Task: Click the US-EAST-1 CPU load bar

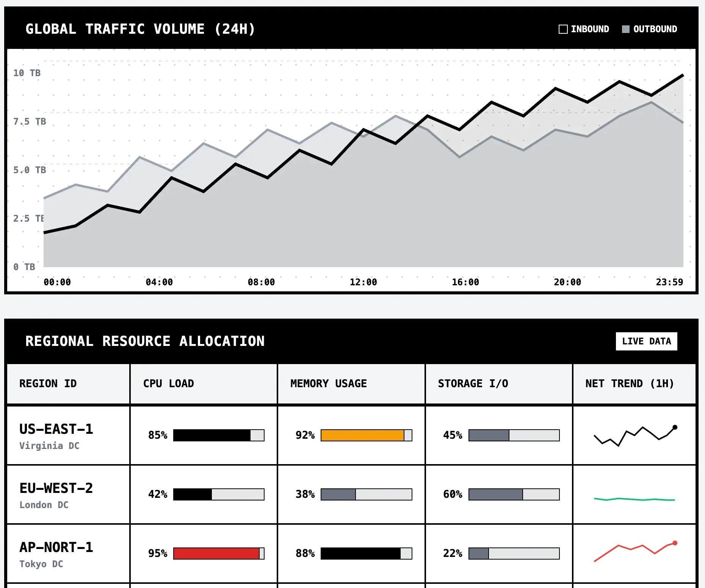Action: tap(219, 435)
